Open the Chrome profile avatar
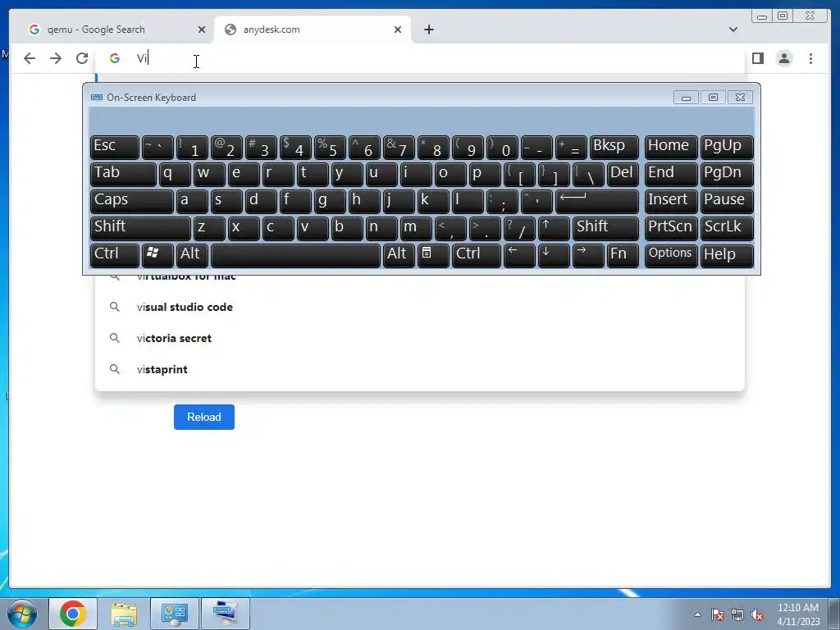The image size is (840, 630). (783, 58)
